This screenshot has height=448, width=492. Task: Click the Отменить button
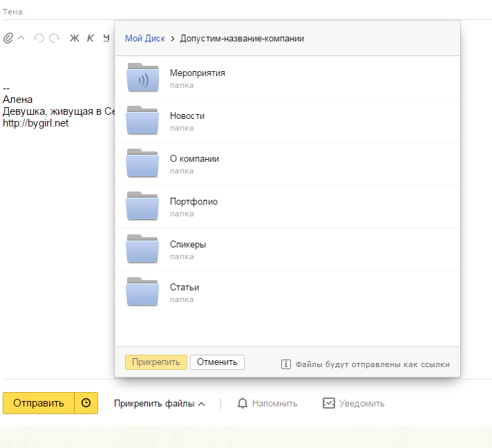click(x=217, y=362)
